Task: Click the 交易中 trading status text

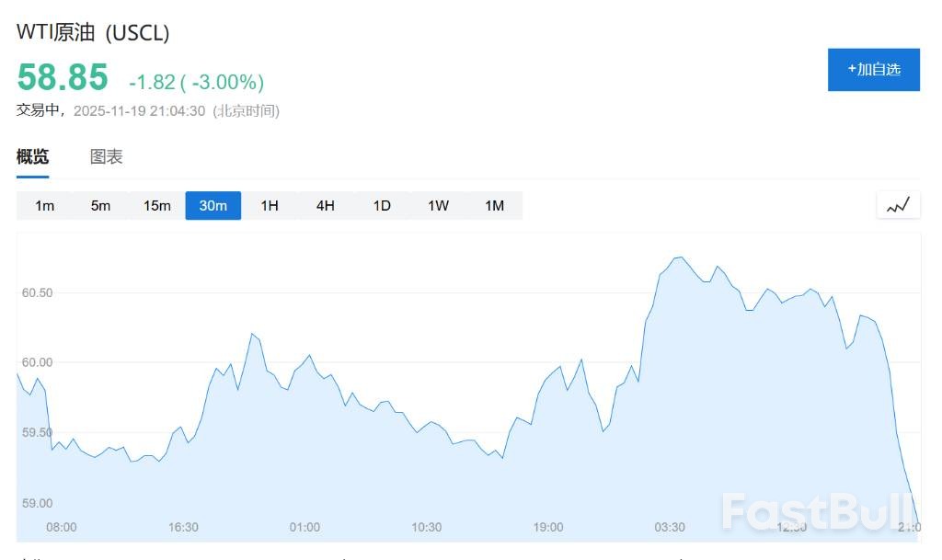Action: click(39, 110)
